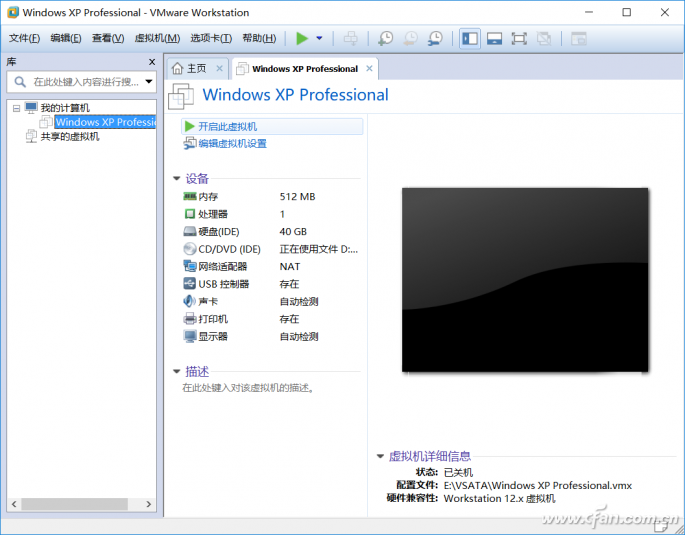Close the 主页 tab
Screen dimensions: 685x535
(219, 69)
